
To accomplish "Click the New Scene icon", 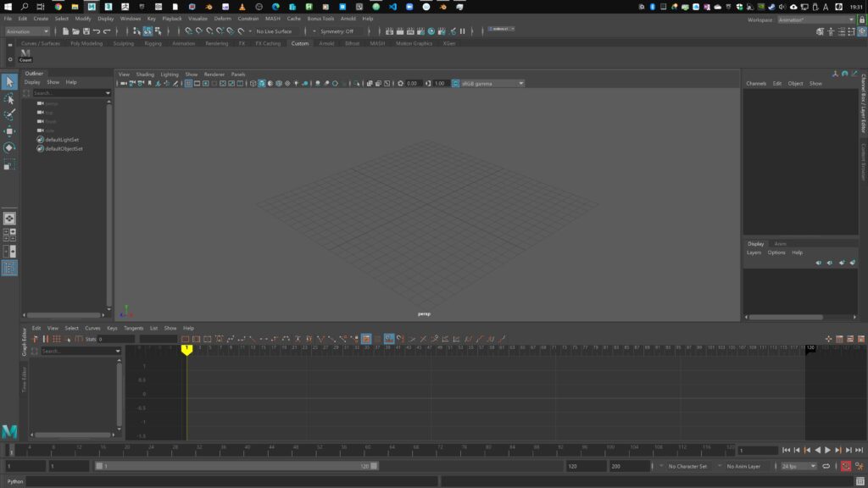I will pyautogui.click(x=65, y=31).
